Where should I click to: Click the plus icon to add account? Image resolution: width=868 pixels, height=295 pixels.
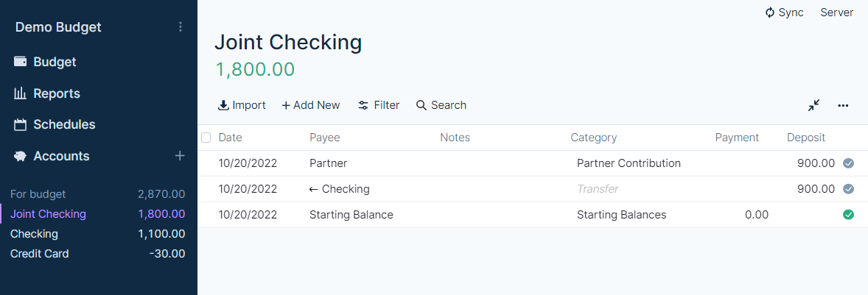180,156
